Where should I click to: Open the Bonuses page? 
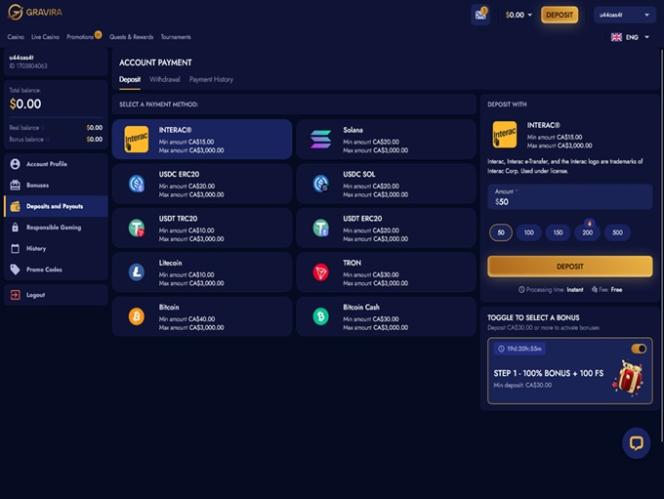coord(55,185)
